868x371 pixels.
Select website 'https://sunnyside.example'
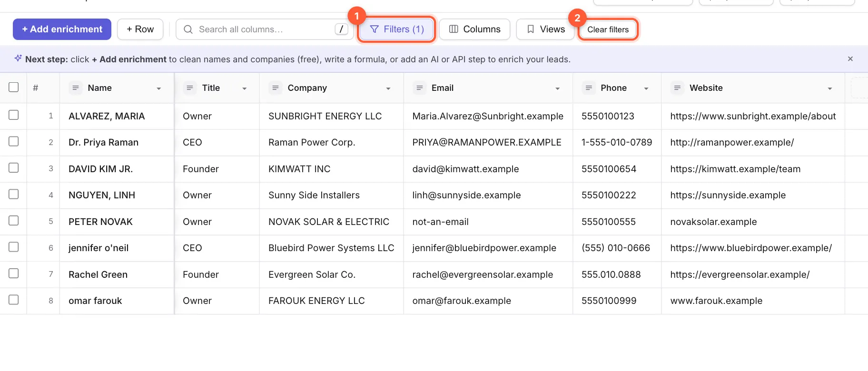tap(753, 195)
